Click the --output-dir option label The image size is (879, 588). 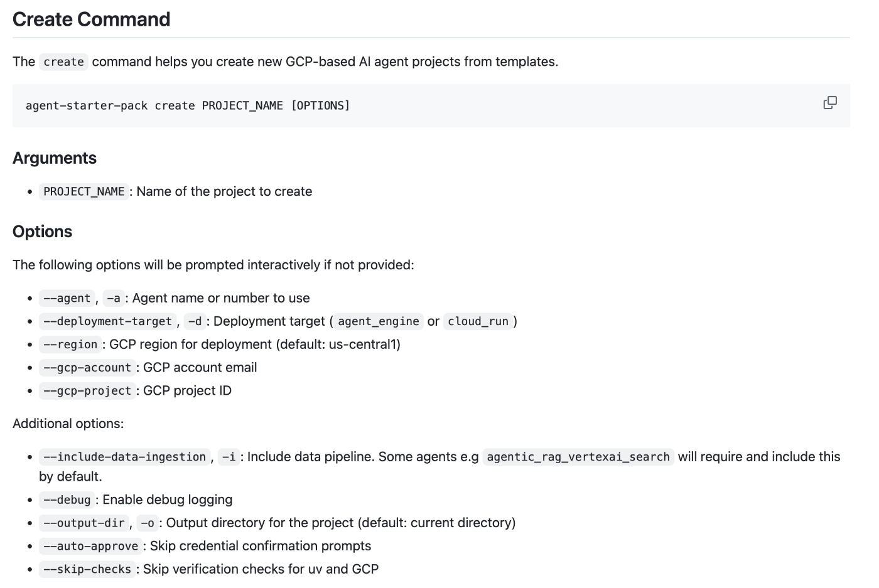[x=84, y=523]
